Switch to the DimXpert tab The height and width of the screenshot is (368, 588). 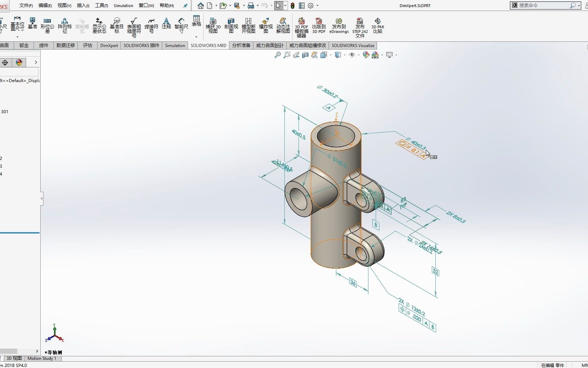109,45
